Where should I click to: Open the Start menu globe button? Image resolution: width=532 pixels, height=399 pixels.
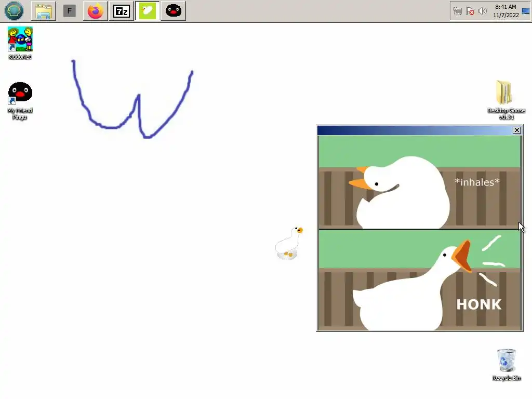(x=14, y=11)
